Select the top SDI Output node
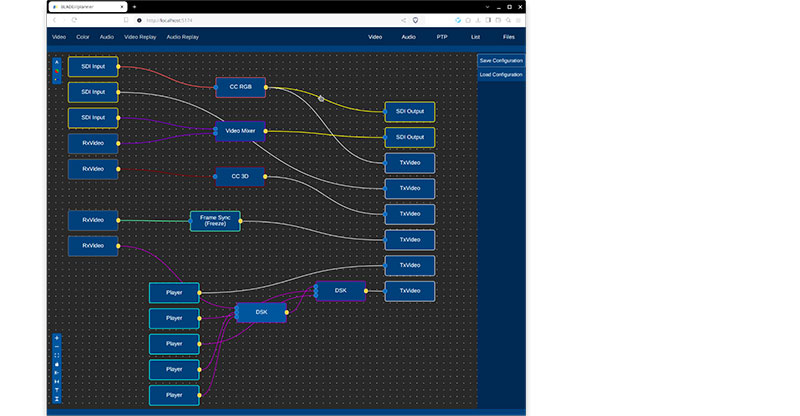Viewport: 800px width, 416px height. click(410, 111)
